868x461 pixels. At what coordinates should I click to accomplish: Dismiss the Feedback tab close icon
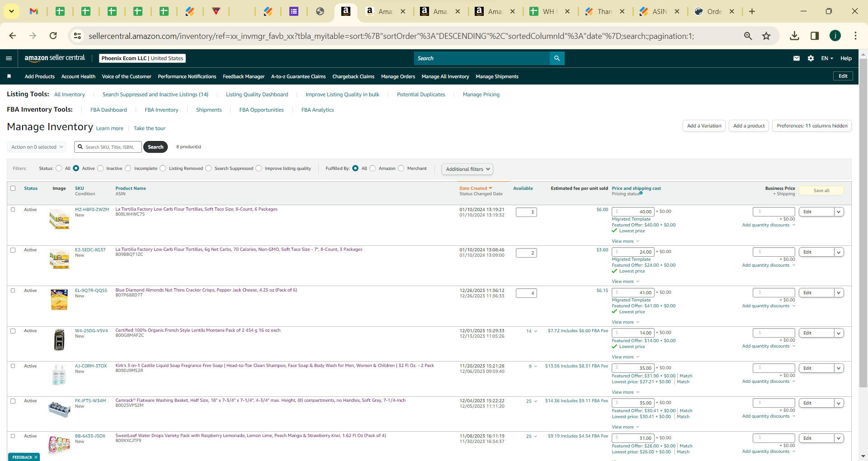point(36,457)
